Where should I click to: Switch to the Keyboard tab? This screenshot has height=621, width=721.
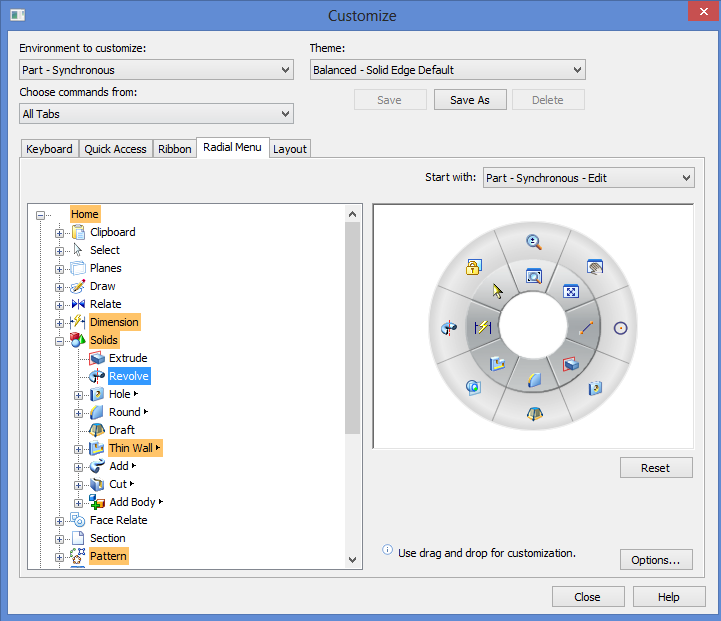[x=49, y=149]
